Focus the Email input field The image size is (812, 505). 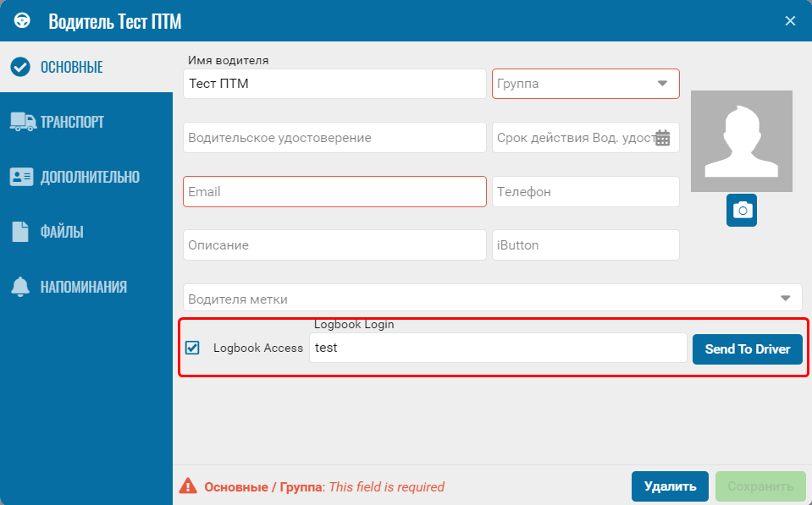[x=334, y=191]
